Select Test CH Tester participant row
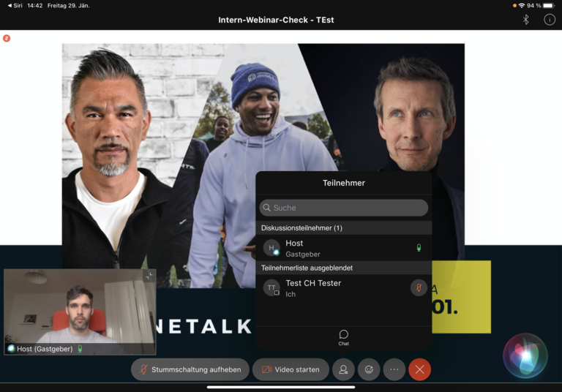 pyautogui.click(x=343, y=287)
